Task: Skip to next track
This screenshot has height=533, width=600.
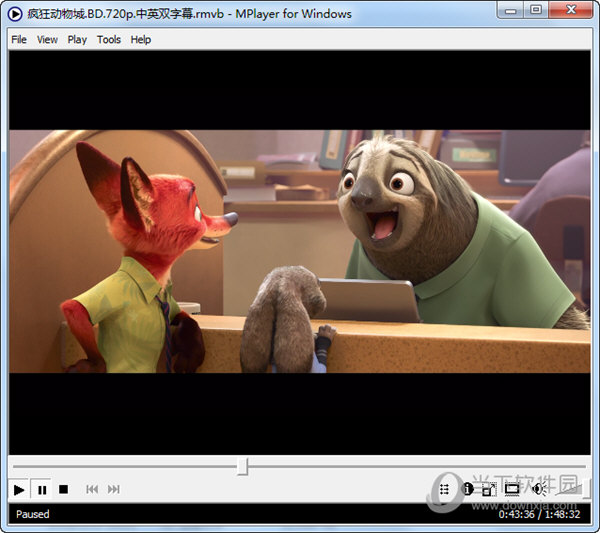Action: point(114,489)
